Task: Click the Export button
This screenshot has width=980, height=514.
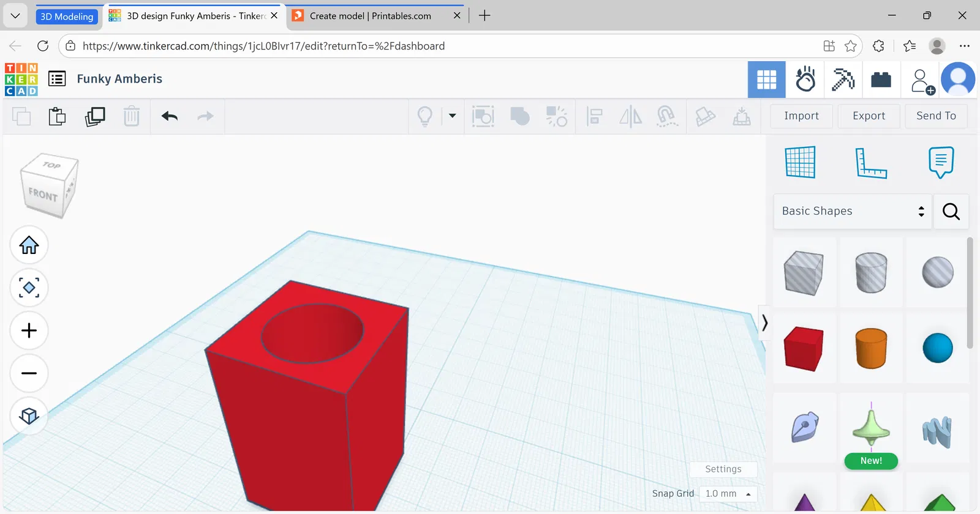Action: [869, 116]
